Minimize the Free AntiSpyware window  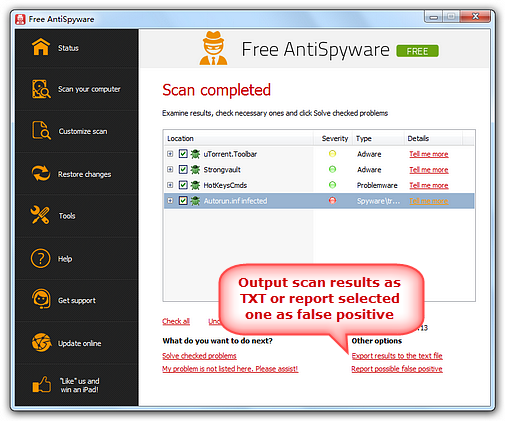[434, 17]
